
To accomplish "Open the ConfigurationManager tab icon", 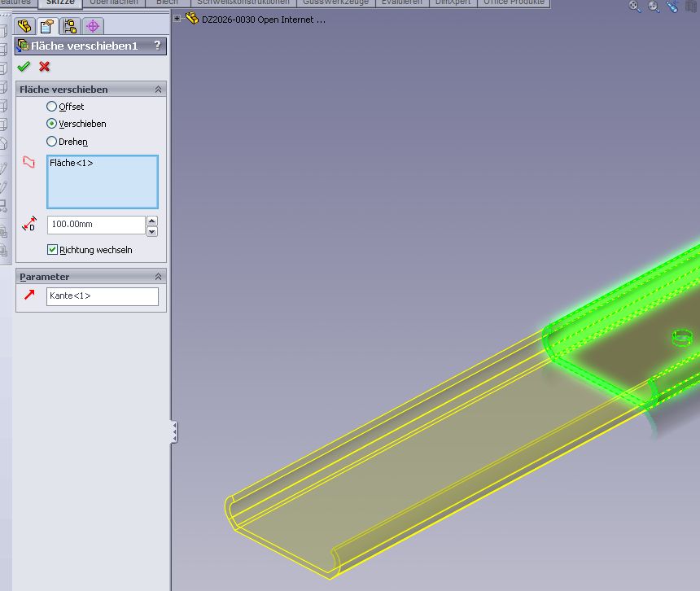I will 70,26.
